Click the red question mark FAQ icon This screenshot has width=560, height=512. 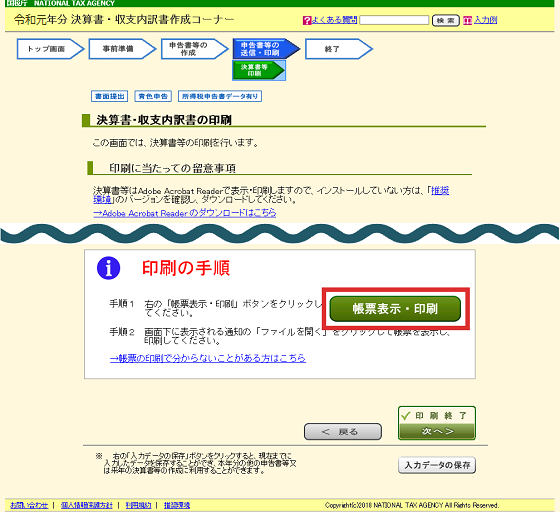click(307, 20)
